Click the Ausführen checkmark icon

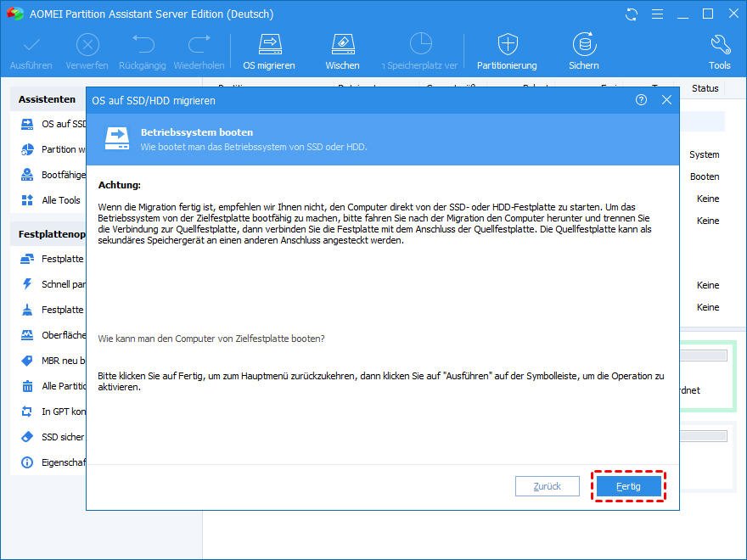(31, 46)
